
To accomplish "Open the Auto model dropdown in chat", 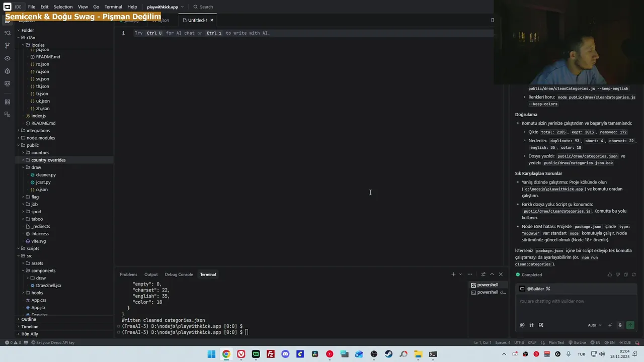I will (x=595, y=325).
